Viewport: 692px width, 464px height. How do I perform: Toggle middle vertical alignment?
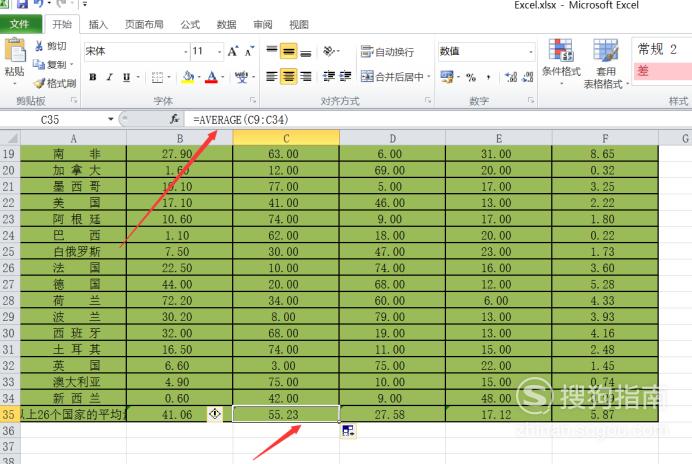pos(289,51)
